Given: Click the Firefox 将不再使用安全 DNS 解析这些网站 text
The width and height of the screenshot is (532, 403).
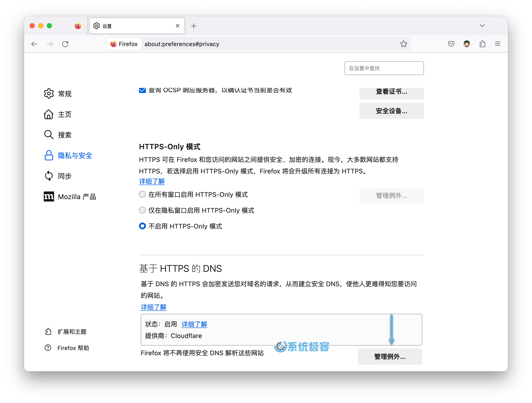Looking at the screenshot, I should (202, 353).
